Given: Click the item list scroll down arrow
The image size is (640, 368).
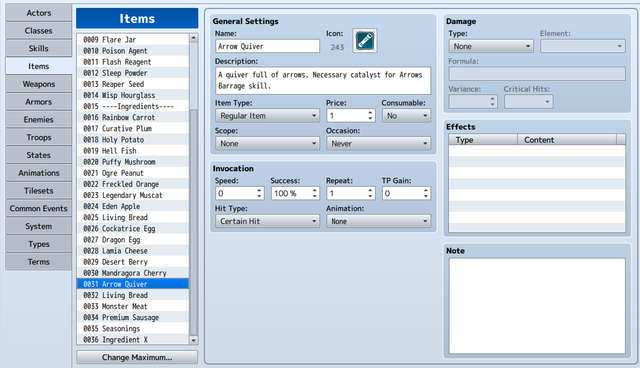Looking at the screenshot, I should tap(193, 340).
